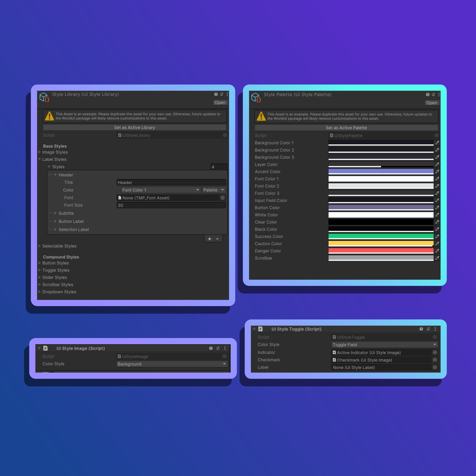The image size is (476, 476).
Task: Click minus icon to remove label style
Action: [x=217, y=239]
